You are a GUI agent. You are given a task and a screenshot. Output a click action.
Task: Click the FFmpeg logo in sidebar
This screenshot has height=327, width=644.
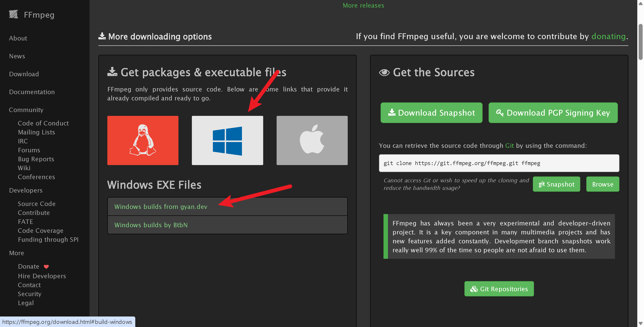13,15
